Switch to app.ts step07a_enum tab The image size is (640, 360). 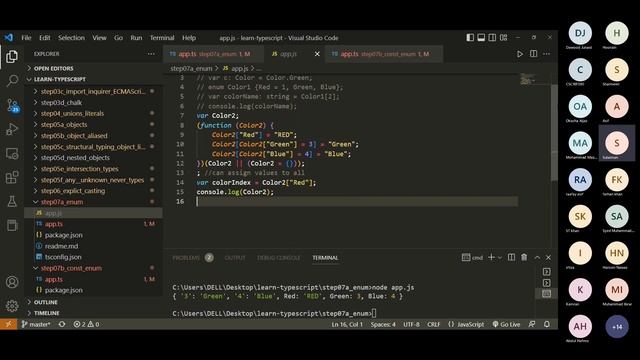pyautogui.click(x=213, y=54)
